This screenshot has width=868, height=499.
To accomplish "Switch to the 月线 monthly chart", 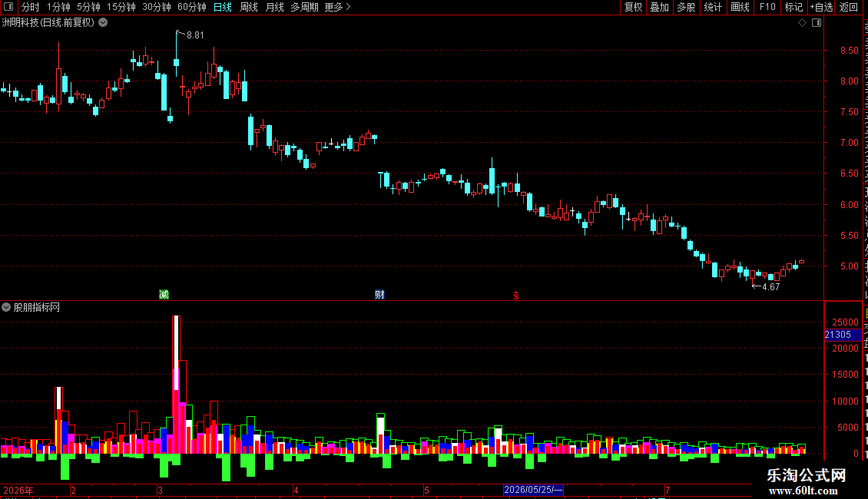I will click(274, 7).
